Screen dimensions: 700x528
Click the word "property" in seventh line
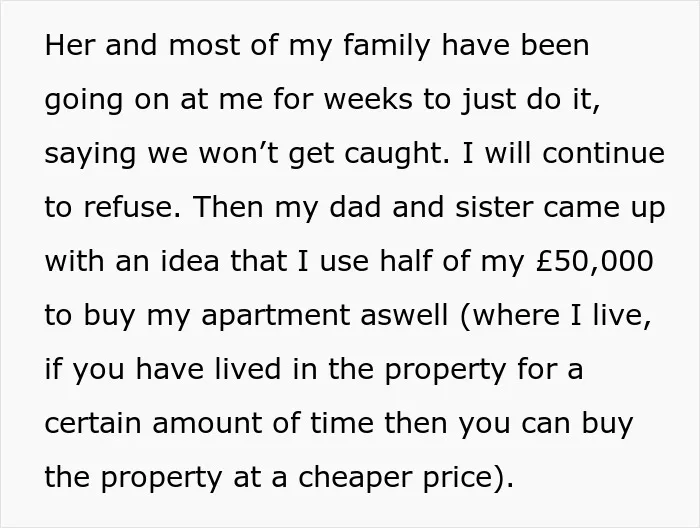pos(446,370)
